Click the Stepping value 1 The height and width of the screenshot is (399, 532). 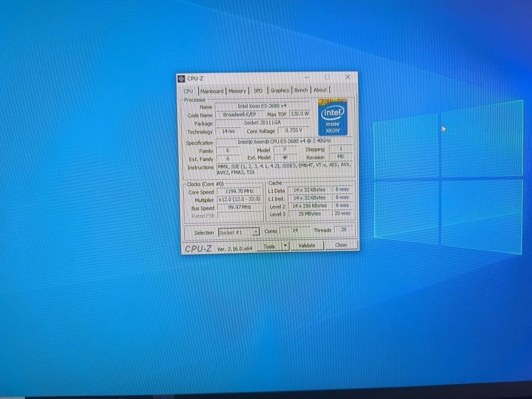point(341,149)
